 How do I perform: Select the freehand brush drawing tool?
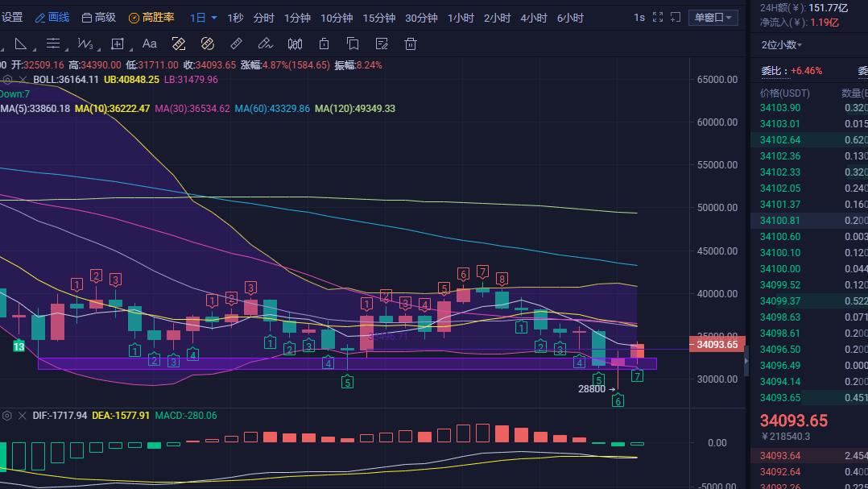pos(265,44)
